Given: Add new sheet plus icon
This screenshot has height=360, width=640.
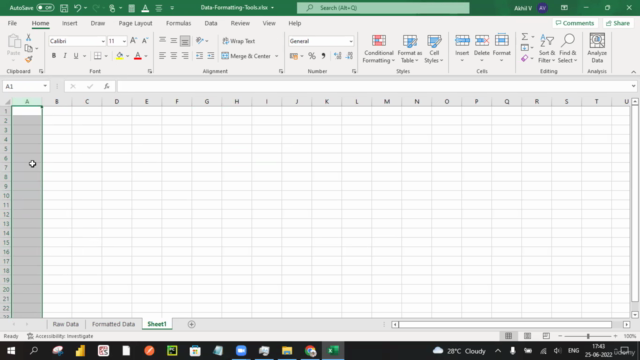Looking at the screenshot, I should coord(191,324).
